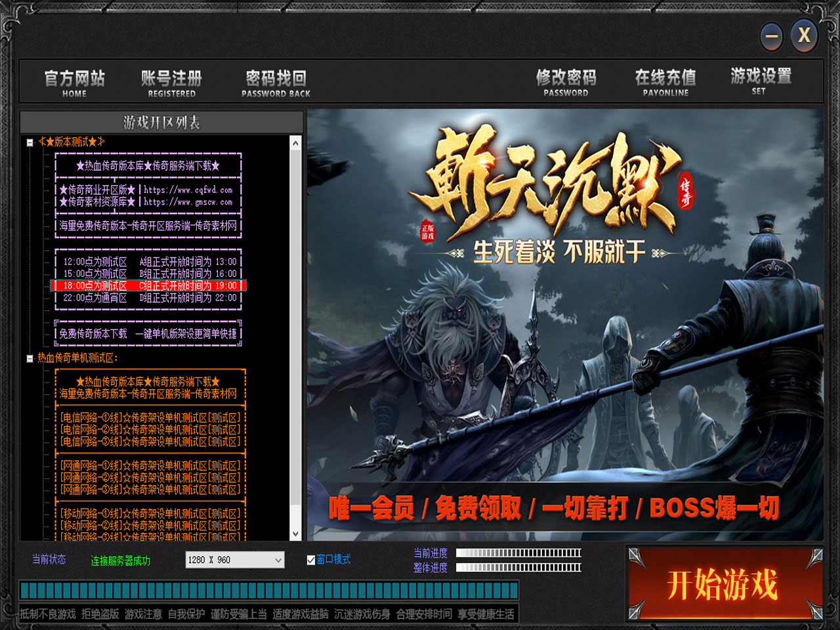Collapse the 热血传奇单机测试区 tree node
This screenshot has width=840, height=630.
point(30,358)
